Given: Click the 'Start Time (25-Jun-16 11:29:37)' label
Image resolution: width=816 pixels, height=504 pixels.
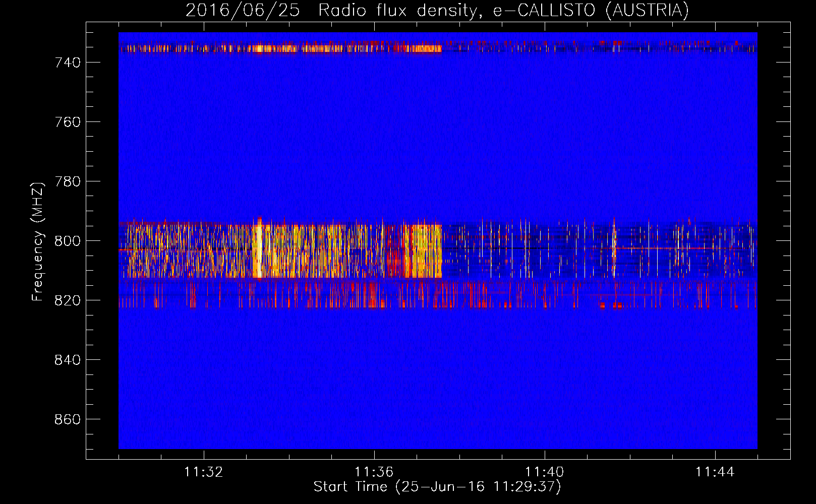Looking at the screenshot, I should tap(437, 487).
